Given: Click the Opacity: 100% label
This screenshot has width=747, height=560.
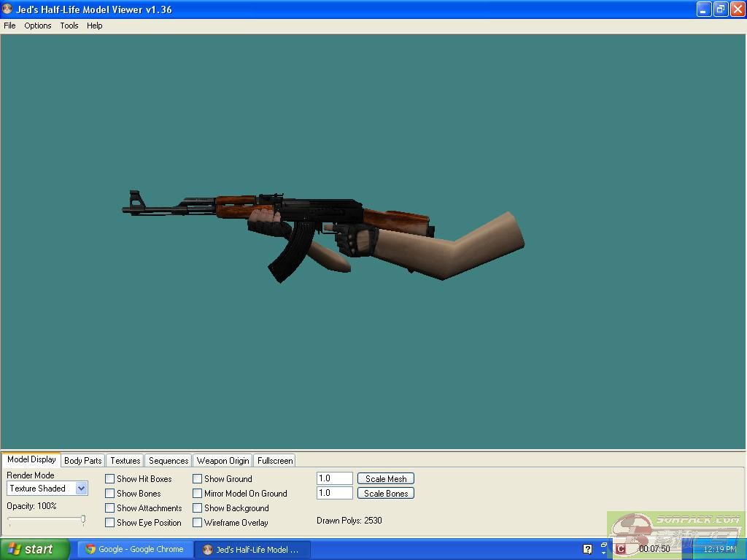Looking at the screenshot, I should (x=31, y=506).
